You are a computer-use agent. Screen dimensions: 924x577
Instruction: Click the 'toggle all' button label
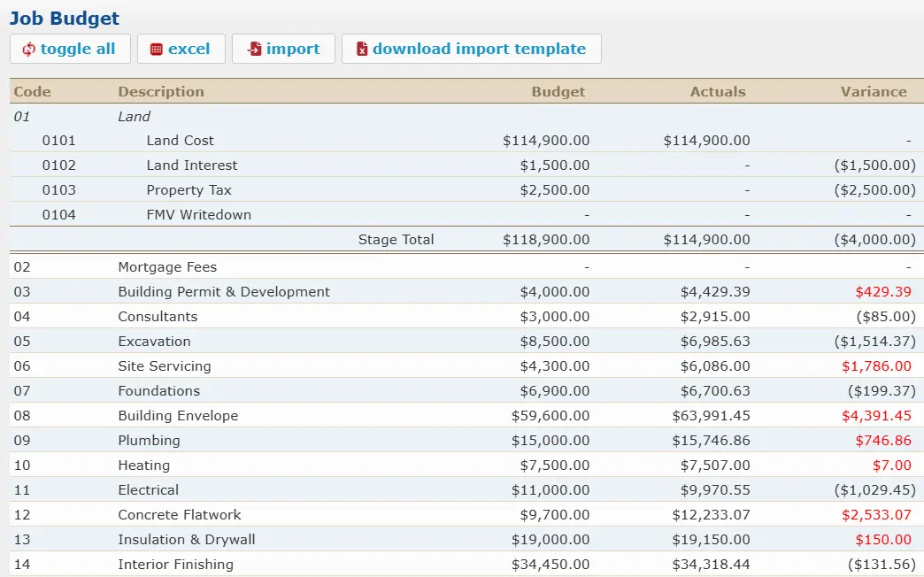pos(78,49)
